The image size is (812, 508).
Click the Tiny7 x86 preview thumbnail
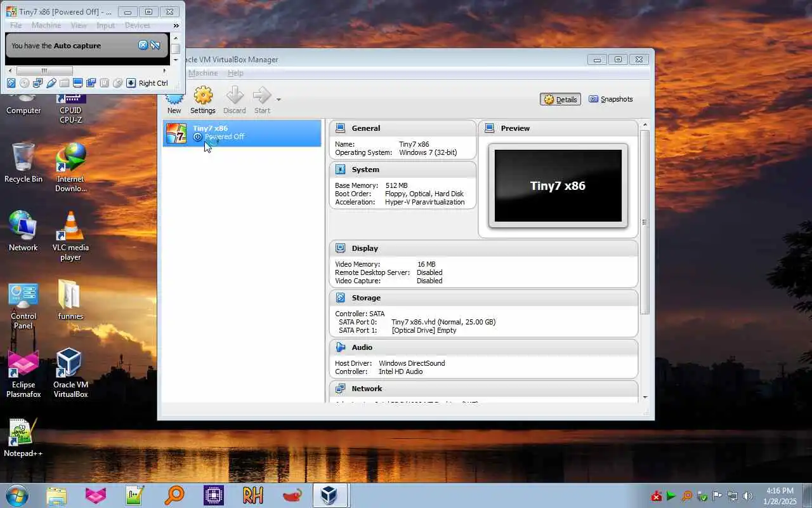(558, 185)
